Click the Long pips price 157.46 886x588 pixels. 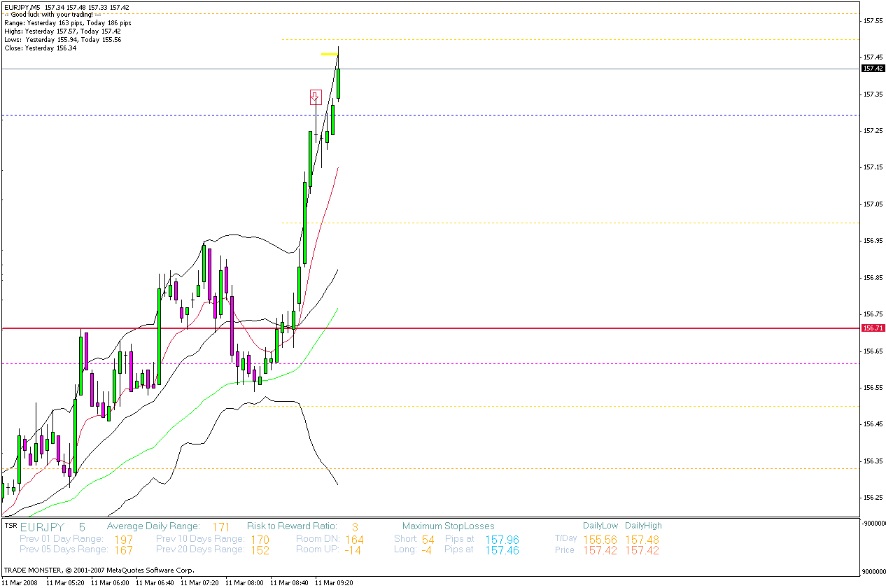(x=502, y=550)
